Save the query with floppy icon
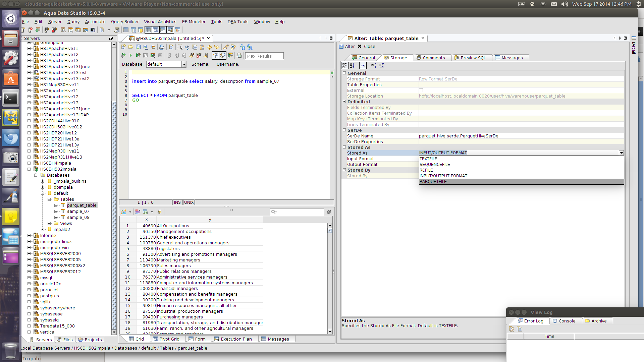The image size is (644, 362). click(x=138, y=47)
